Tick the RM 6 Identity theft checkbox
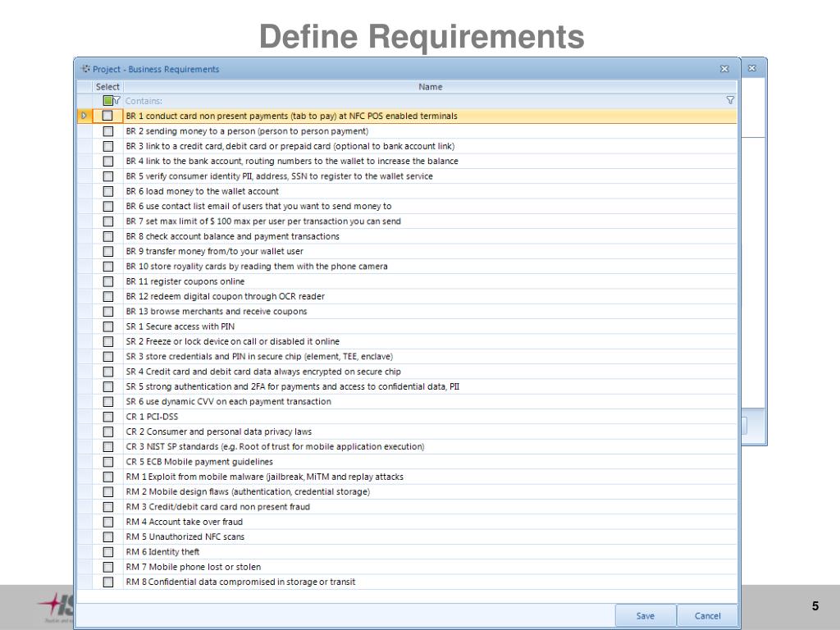Image resolution: width=840 pixels, height=630 pixels. tap(108, 552)
